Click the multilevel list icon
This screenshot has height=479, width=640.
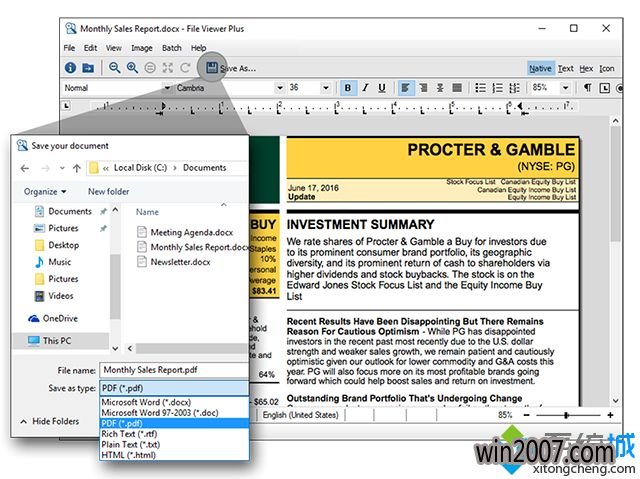(514, 88)
